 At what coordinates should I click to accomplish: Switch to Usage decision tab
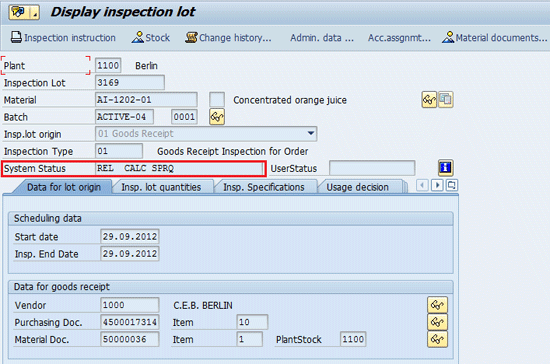coord(357,187)
